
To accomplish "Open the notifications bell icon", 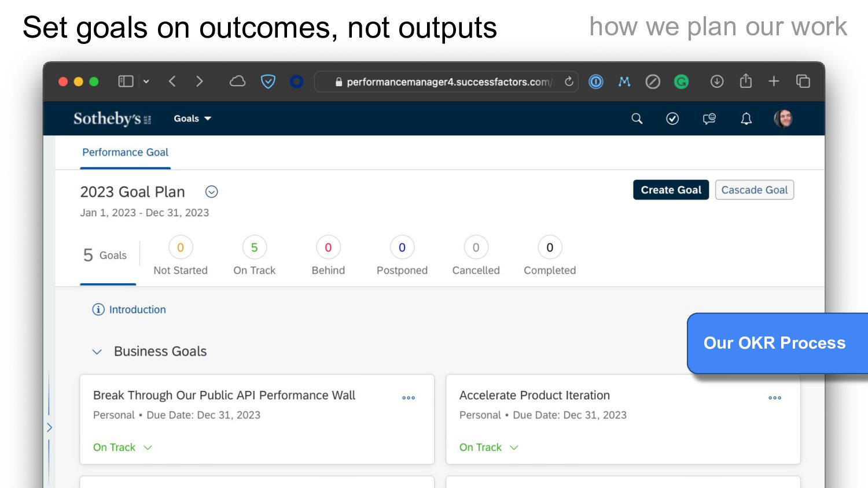I will tap(746, 119).
